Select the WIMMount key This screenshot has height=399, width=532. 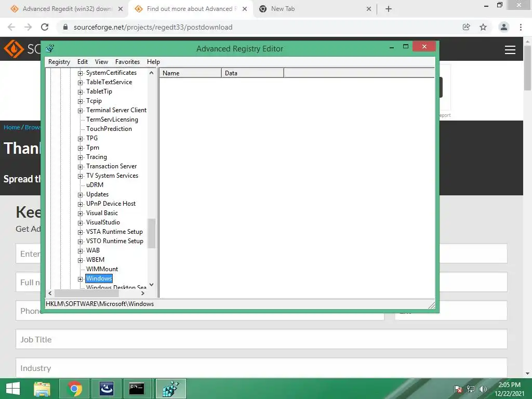(102, 269)
